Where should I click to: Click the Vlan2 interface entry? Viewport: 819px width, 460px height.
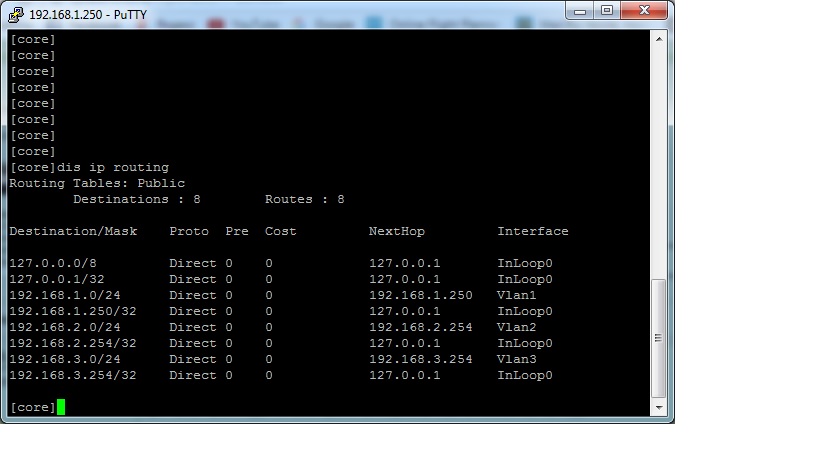point(517,327)
